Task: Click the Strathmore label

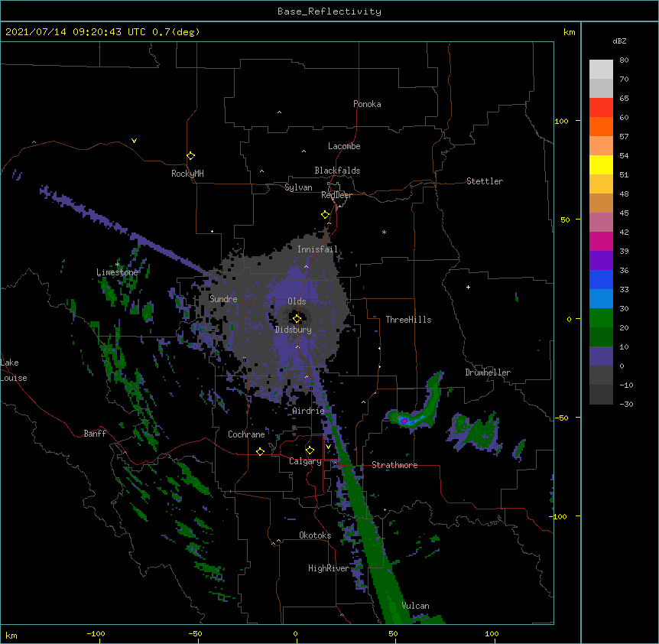Action: tap(394, 465)
